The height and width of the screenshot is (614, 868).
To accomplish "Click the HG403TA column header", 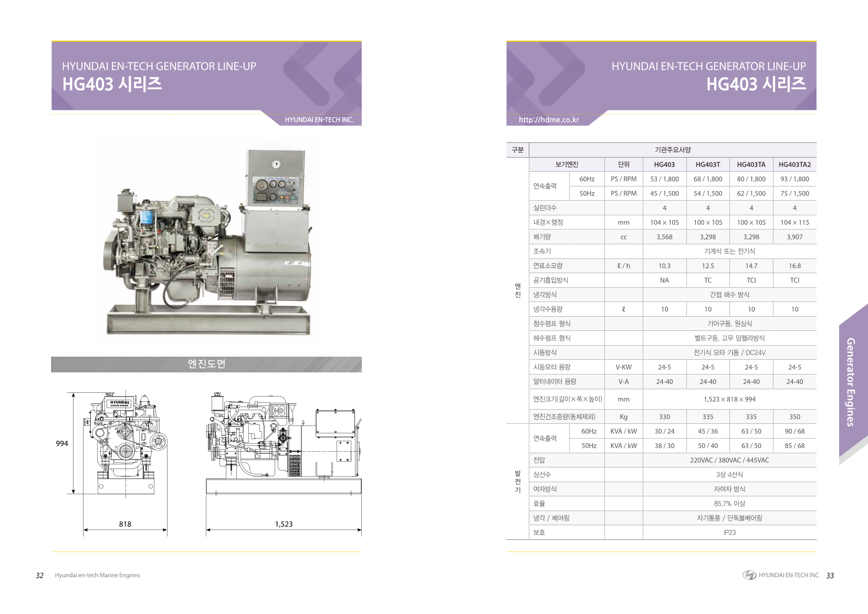I will click(x=751, y=164).
